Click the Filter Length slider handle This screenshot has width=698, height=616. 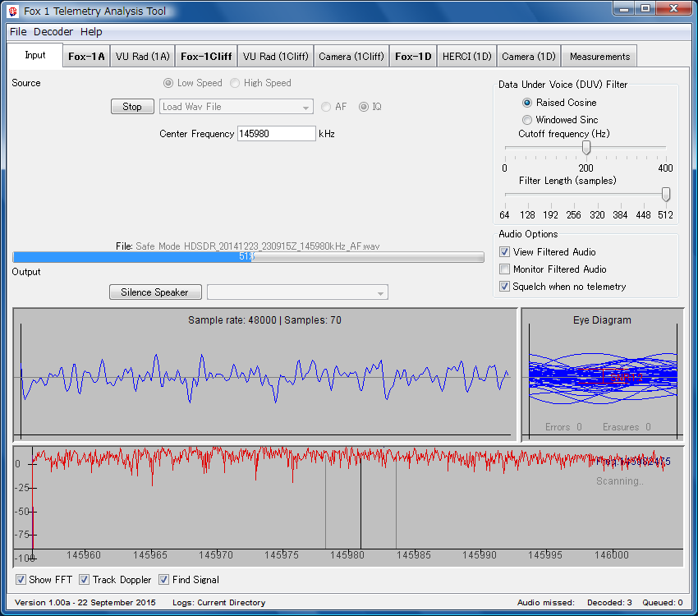[666, 195]
